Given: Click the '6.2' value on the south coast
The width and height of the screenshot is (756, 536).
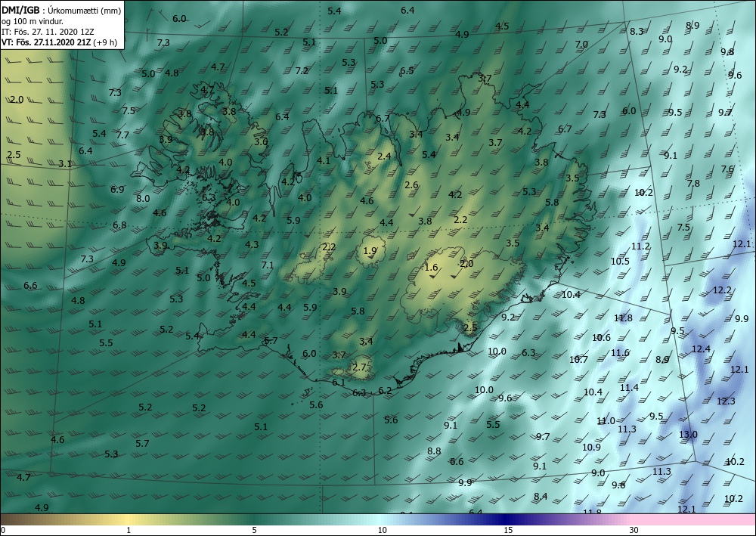Looking at the screenshot, I should [x=385, y=390].
